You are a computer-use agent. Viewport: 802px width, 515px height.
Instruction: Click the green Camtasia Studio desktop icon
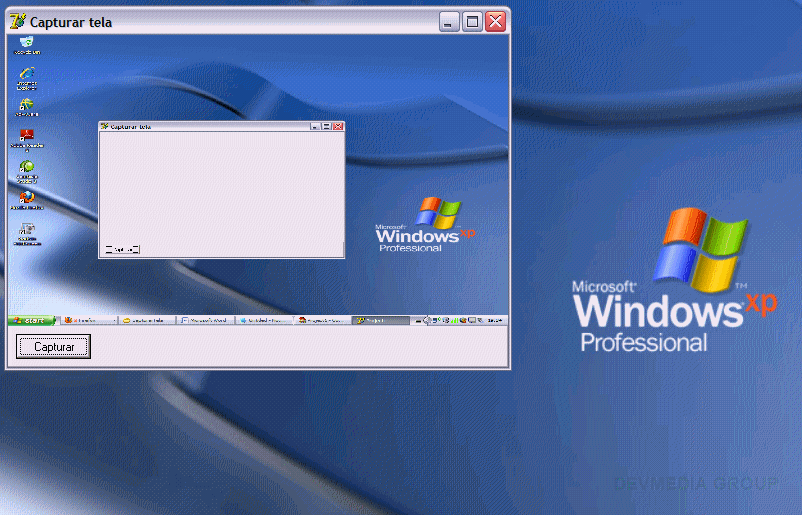(27, 167)
